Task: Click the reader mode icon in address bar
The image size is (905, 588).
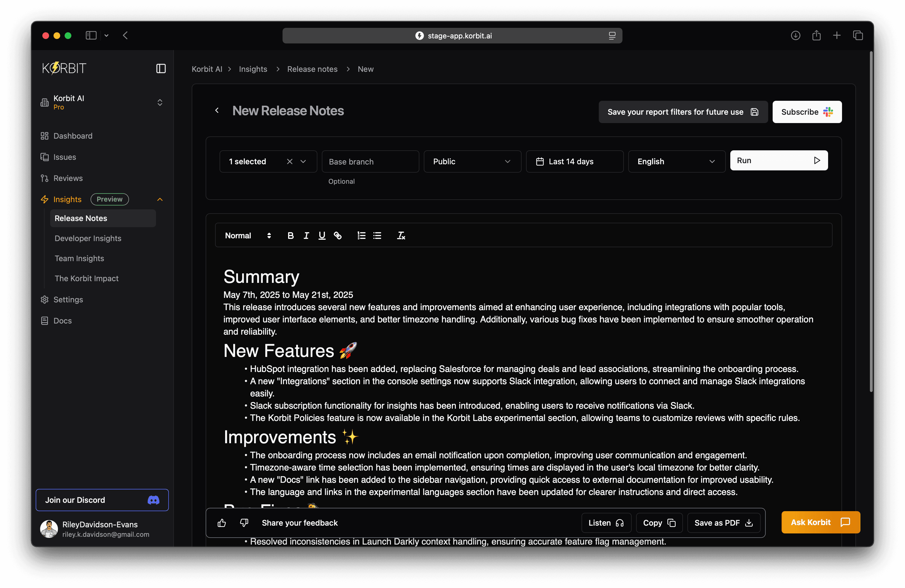Action: click(612, 36)
